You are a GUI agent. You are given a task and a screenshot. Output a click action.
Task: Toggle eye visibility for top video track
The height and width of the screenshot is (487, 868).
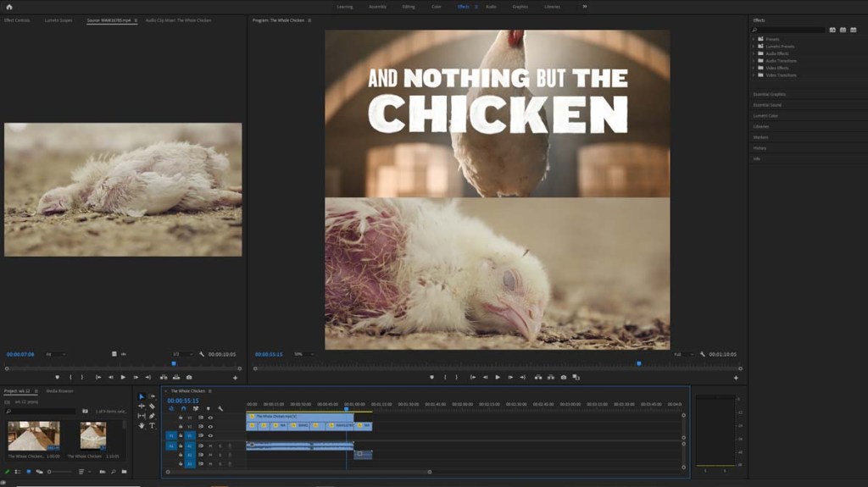pyautogui.click(x=210, y=418)
